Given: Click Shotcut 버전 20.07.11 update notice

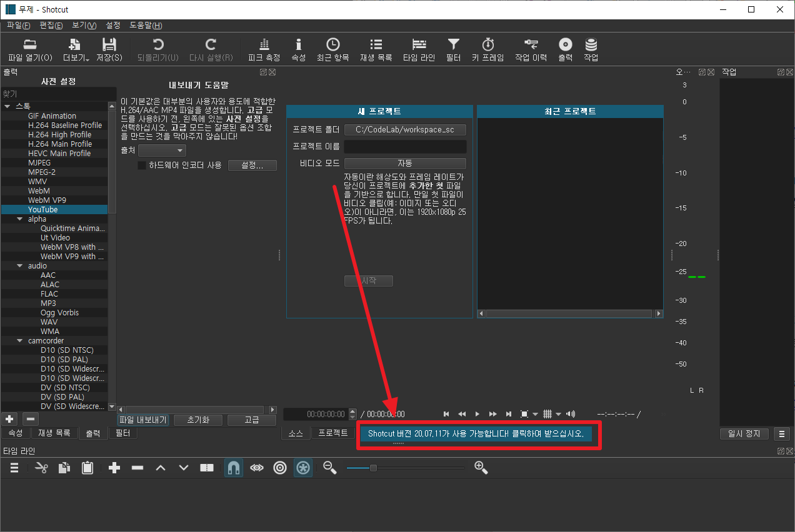Looking at the screenshot, I should 476,434.
